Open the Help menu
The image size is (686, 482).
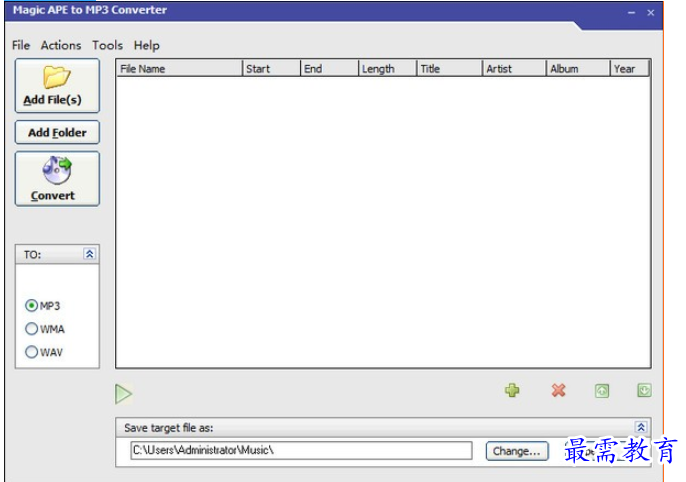pos(147,45)
